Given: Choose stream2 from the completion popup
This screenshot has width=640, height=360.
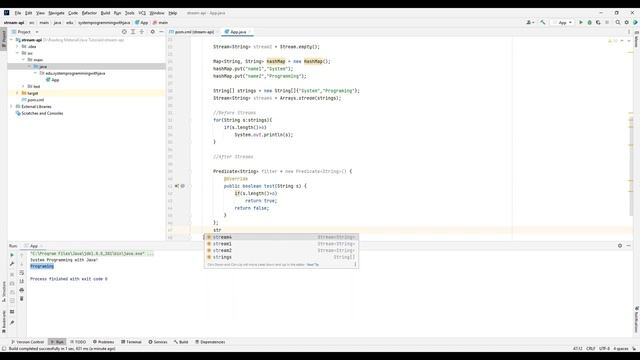Looking at the screenshot, I should click(281, 251).
